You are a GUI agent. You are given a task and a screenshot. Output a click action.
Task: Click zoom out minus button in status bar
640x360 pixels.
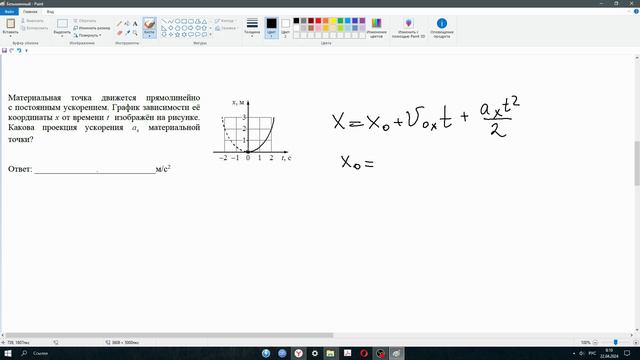[x=595, y=342]
